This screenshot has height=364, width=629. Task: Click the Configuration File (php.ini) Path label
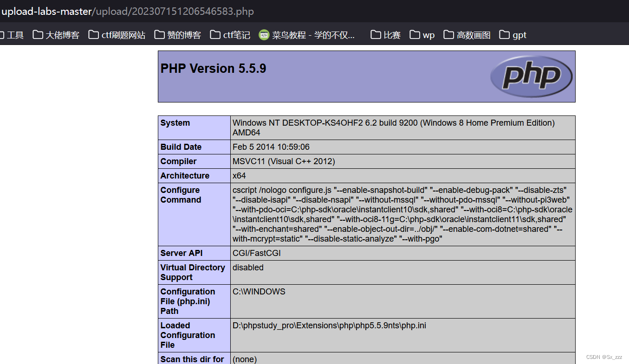(188, 301)
